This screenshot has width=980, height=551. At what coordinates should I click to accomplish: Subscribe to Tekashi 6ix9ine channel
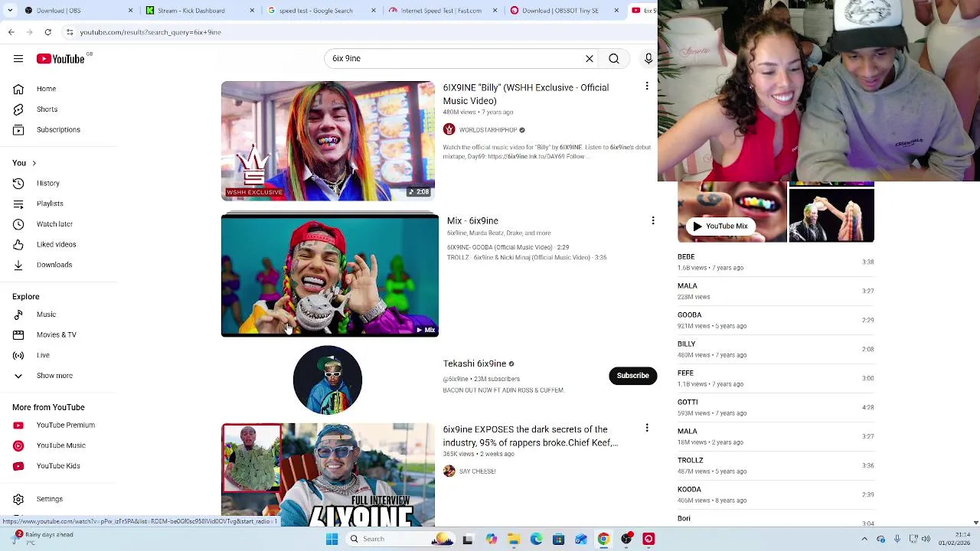tap(632, 375)
